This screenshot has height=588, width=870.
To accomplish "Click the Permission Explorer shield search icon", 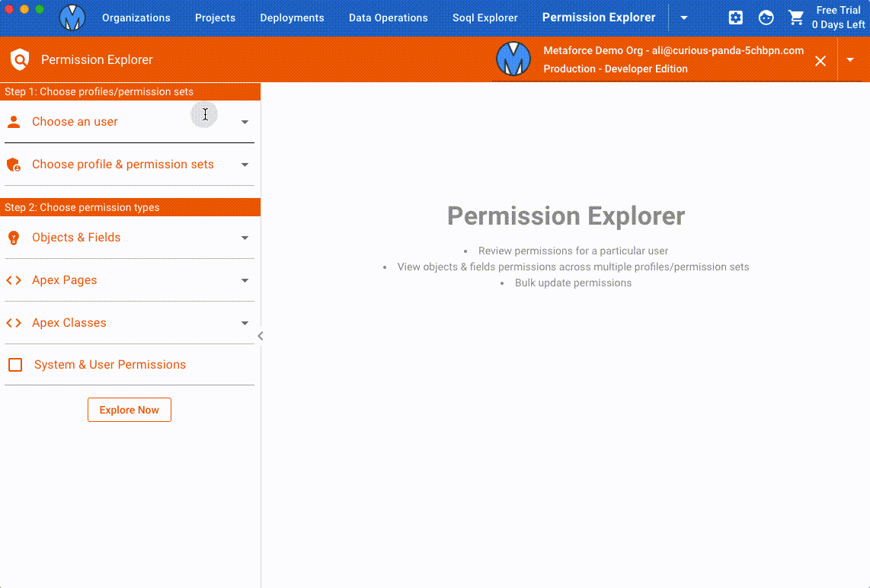I will [x=20, y=59].
